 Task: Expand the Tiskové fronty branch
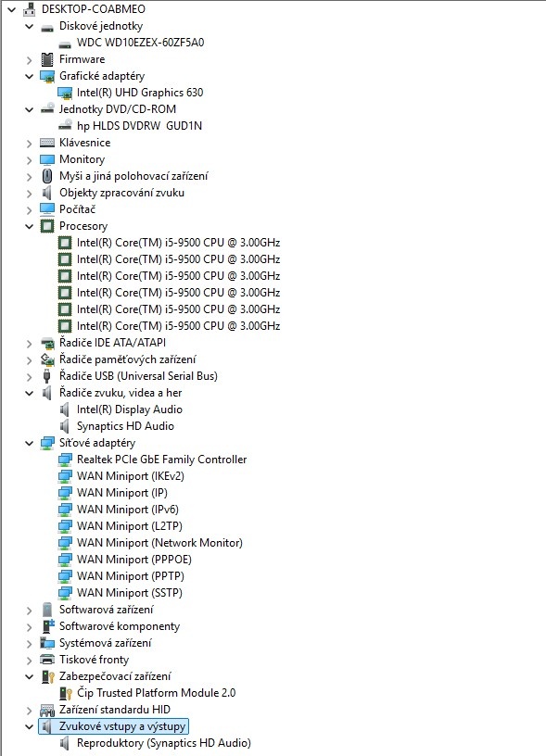tap(29, 660)
